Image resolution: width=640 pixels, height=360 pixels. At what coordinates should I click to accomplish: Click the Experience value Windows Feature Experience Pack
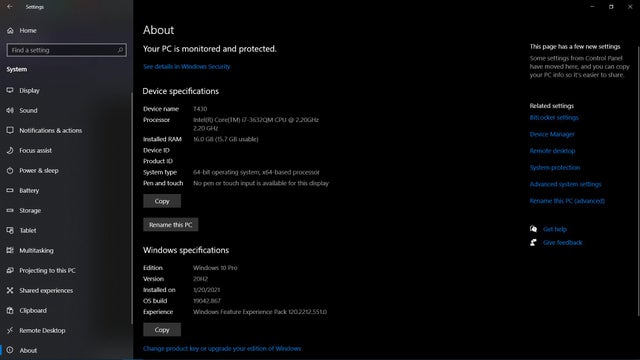[x=260, y=312]
